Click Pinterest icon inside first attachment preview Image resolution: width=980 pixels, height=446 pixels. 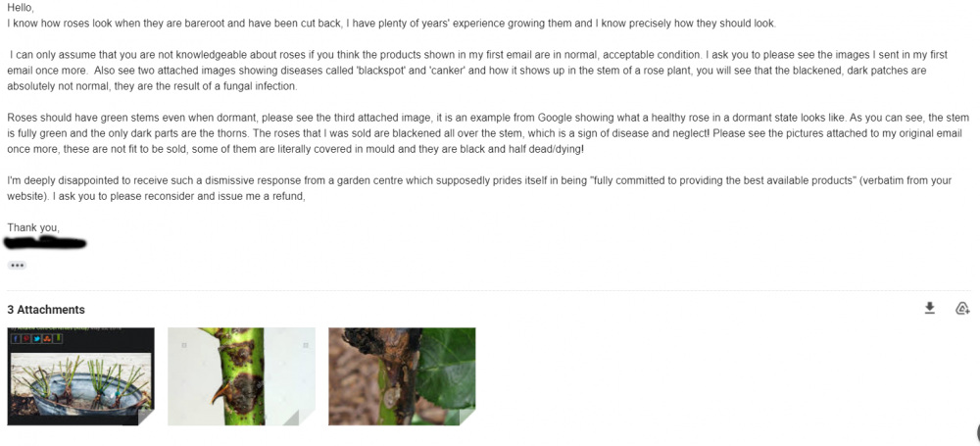point(26,339)
